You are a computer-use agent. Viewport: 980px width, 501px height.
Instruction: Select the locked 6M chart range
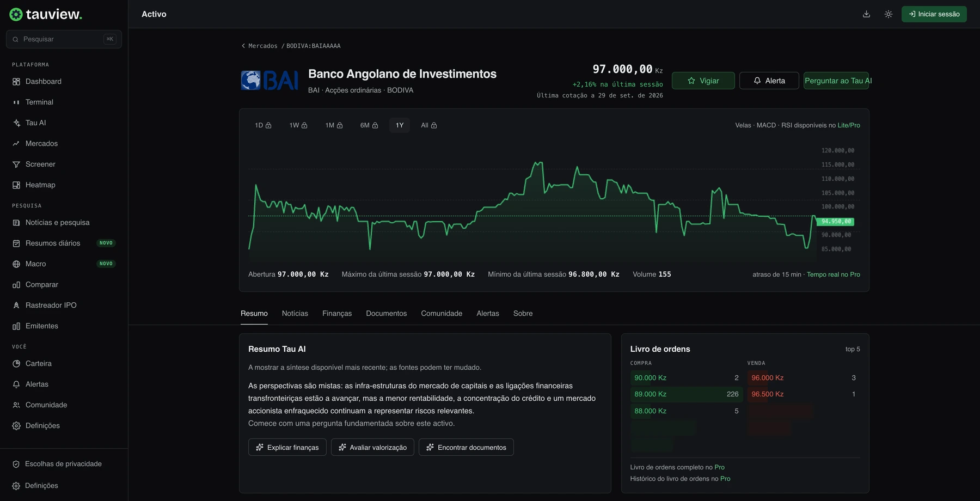click(369, 125)
